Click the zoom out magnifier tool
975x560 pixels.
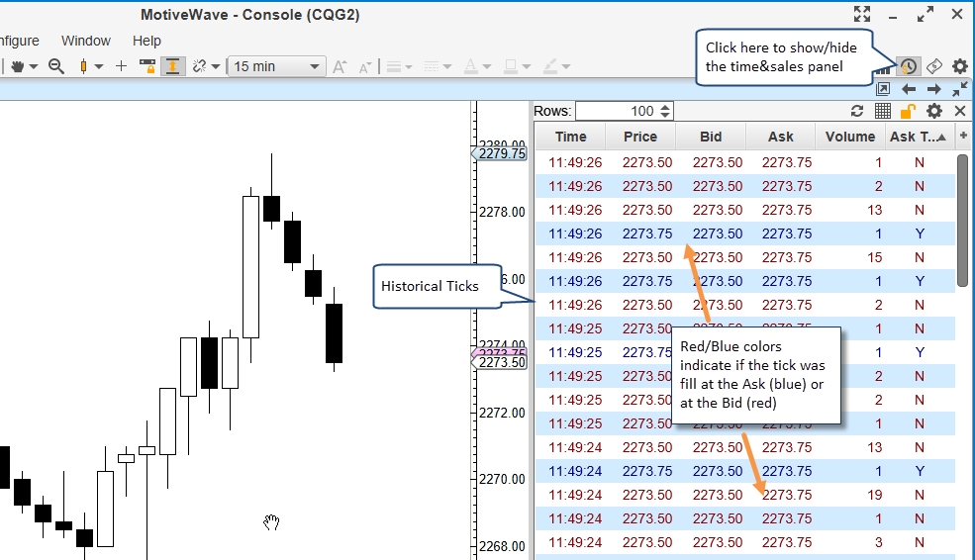pos(56,66)
